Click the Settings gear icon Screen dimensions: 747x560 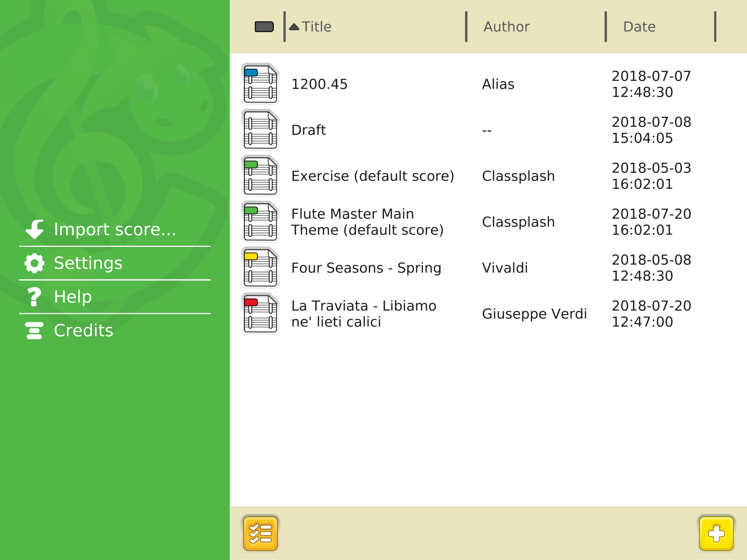(x=35, y=263)
